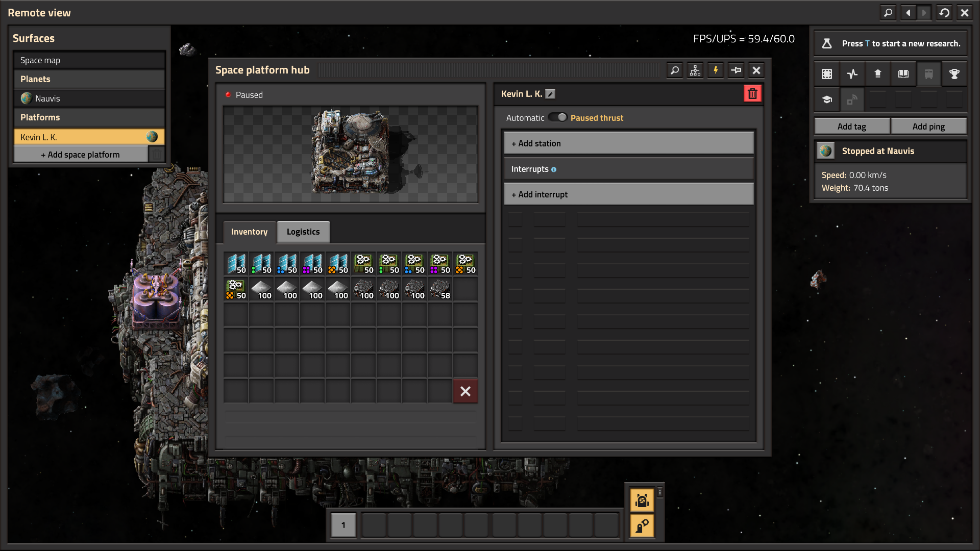Toggle the Automatic thrust switch
Screen dimensions: 980x551
point(557,117)
